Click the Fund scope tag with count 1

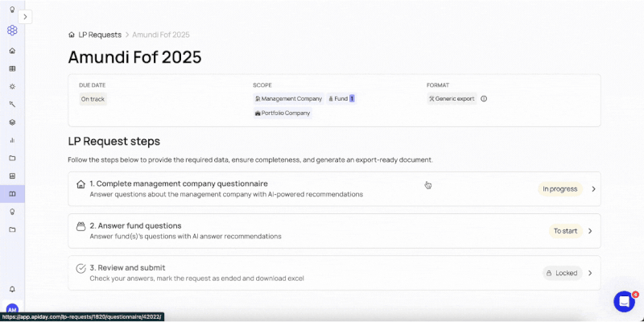click(x=341, y=99)
